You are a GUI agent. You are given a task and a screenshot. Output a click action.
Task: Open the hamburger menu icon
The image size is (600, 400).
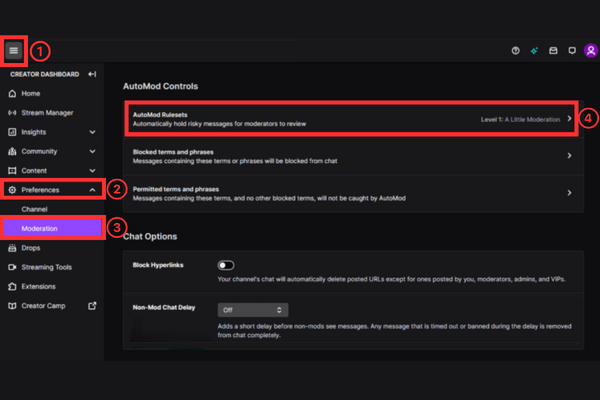14,51
